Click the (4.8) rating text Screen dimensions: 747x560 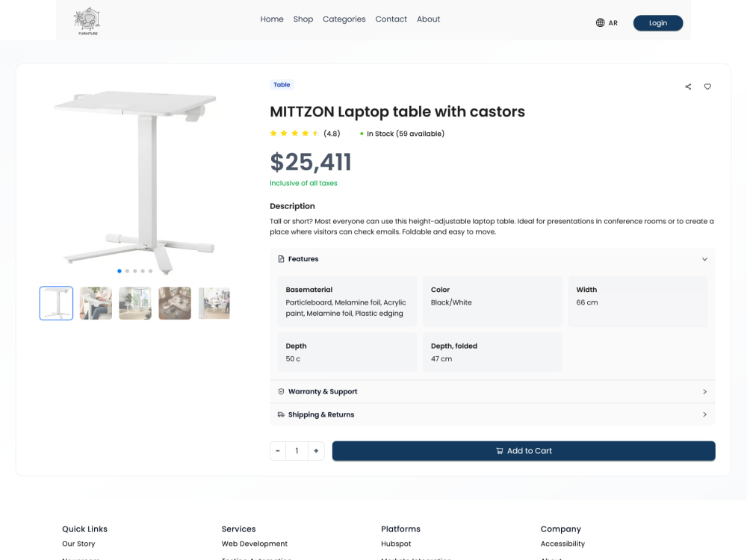(332, 134)
